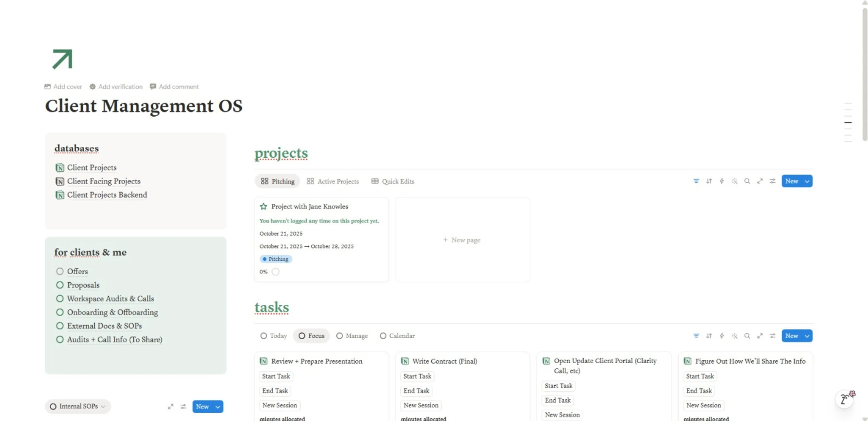
Task: Search the tasks database with magnifier icon
Action: pyautogui.click(x=747, y=336)
